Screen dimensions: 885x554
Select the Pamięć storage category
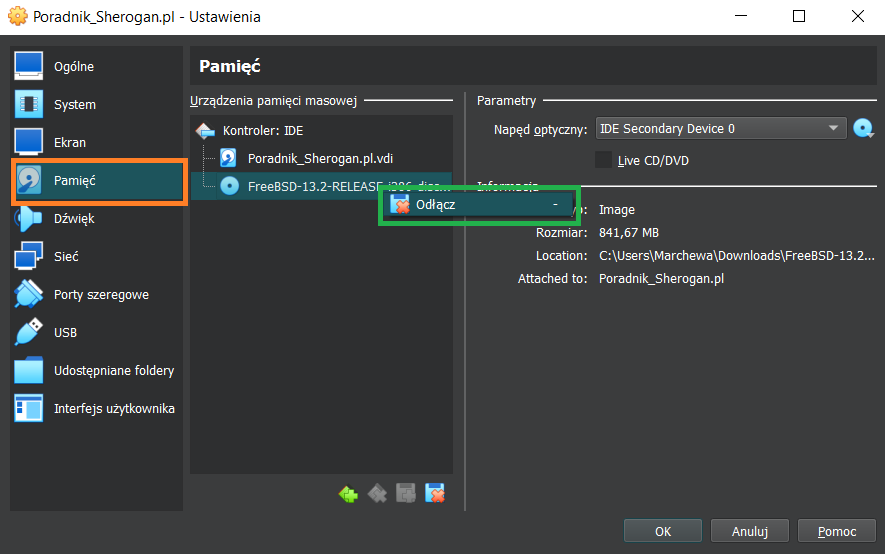pyautogui.click(x=75, y=181)
